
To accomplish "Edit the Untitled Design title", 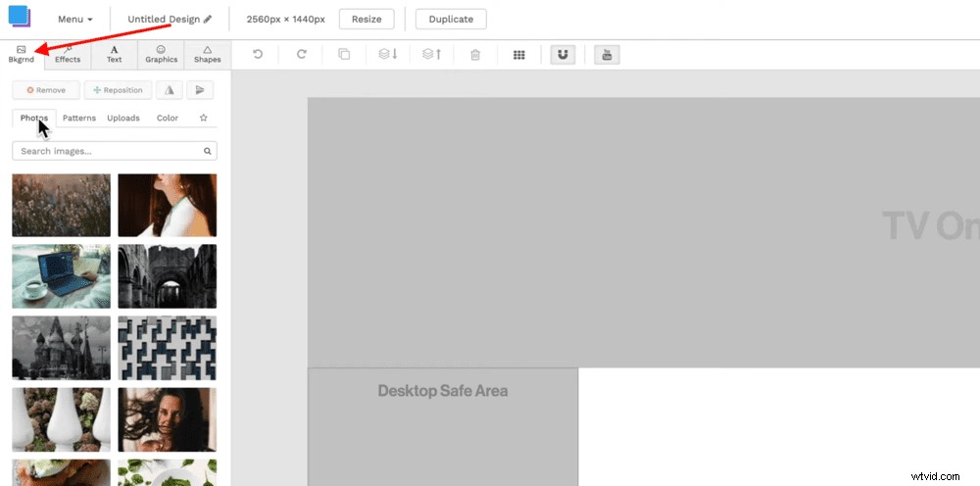I will (170, 20).
